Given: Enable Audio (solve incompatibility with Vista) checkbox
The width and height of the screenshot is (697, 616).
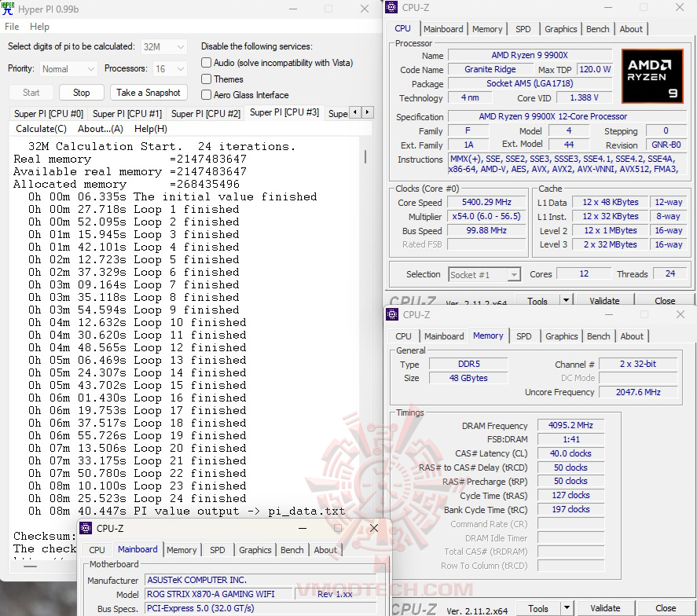Looking at the screenshot, I should pyautogui.click(x=206, y=63).
